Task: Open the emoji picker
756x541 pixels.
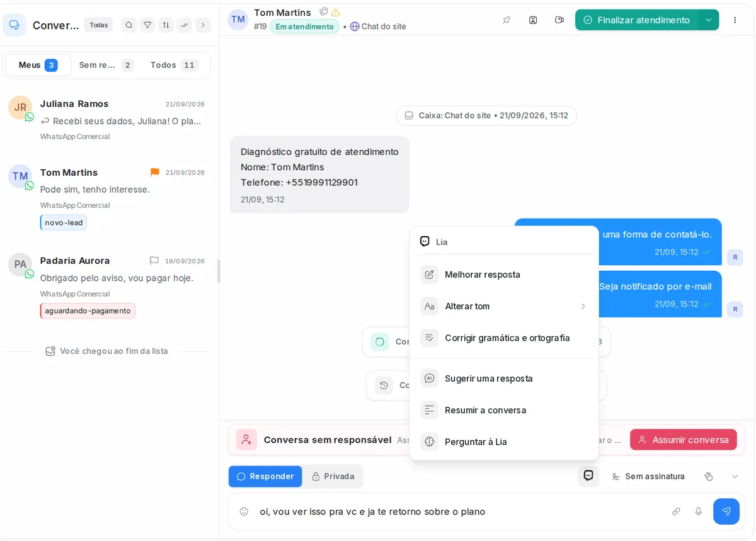Action: coord(244,511)
